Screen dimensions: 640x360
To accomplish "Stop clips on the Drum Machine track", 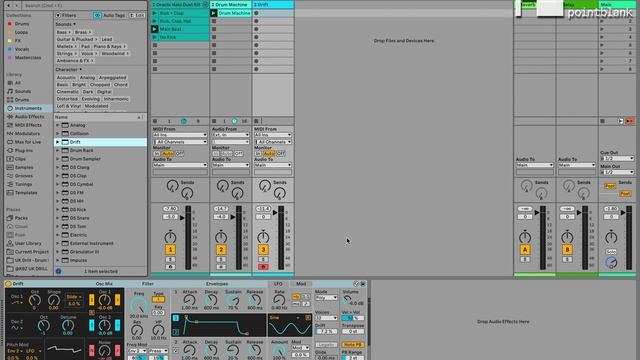I will 214,121.
